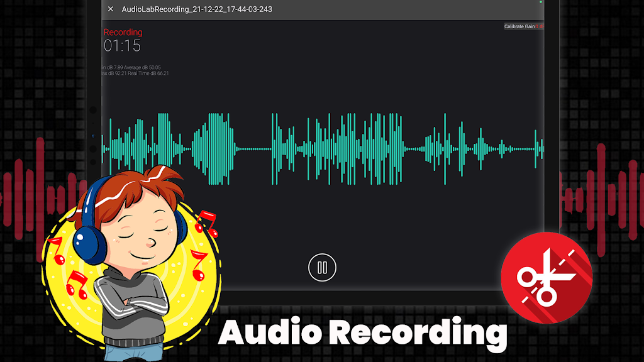The width and height of the screenshot is (644, 362).
Task: Click the 01:15 elapsed time counter
Action: click(x=122, y=46)
